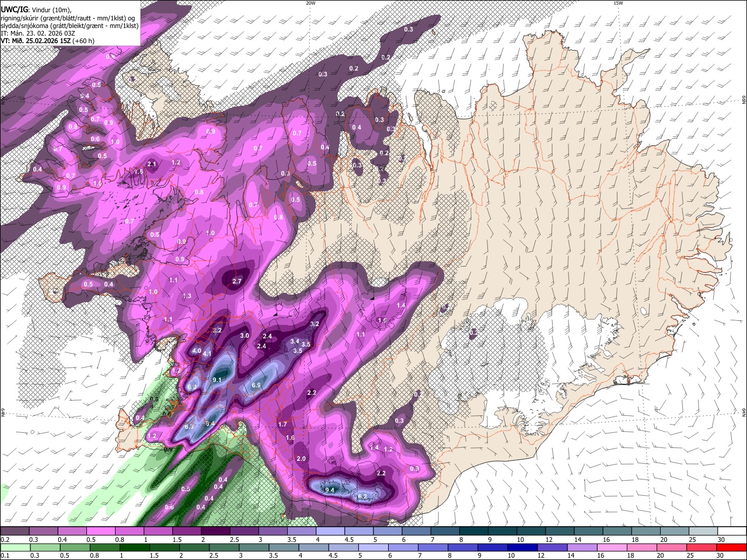This screenshot has height=560, width=747.
Task: Click the '6.0' precipitation value on the map
Action: click(x=192, y=387)
